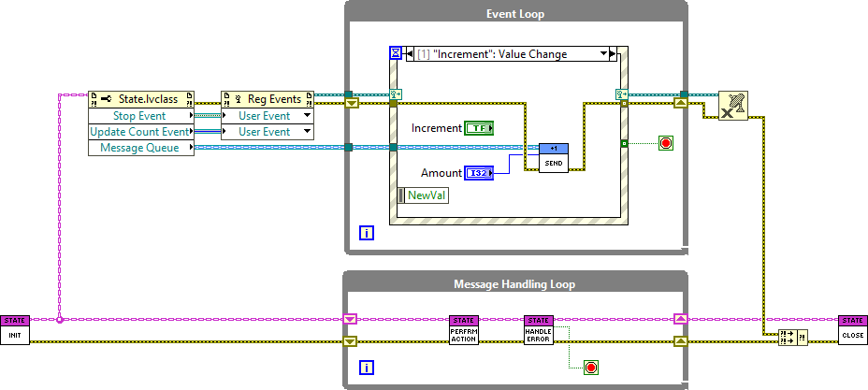Click the Message Handling Loop stop terminal
The width and height of the screenshot is (868, 390).
[591, 368]
